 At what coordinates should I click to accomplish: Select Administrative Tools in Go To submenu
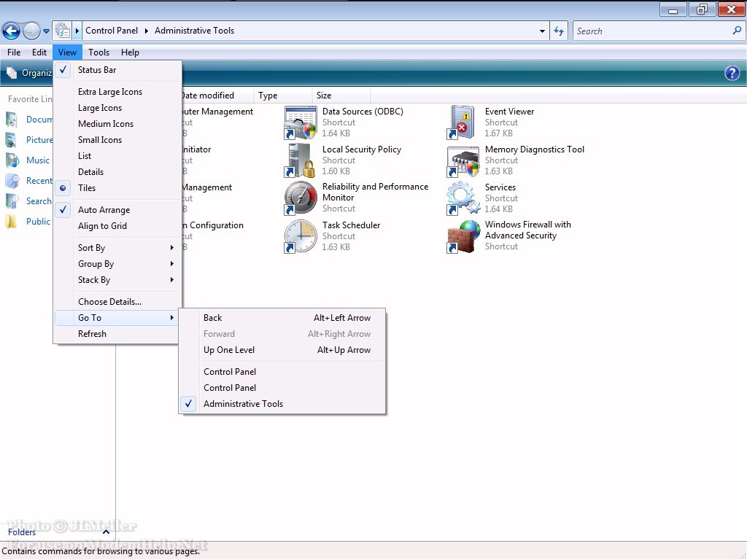point(282,404)
